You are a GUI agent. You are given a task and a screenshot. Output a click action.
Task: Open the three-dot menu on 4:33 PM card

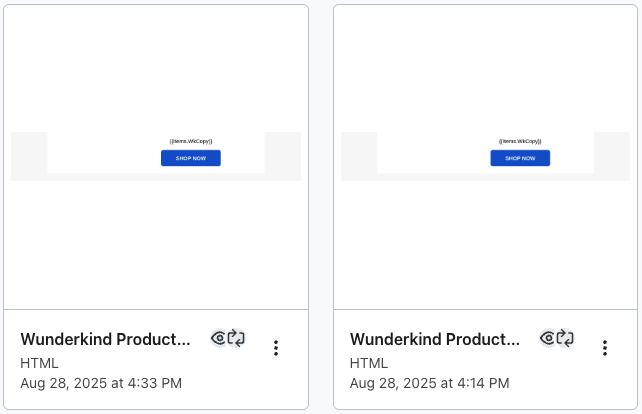(276, 348)
